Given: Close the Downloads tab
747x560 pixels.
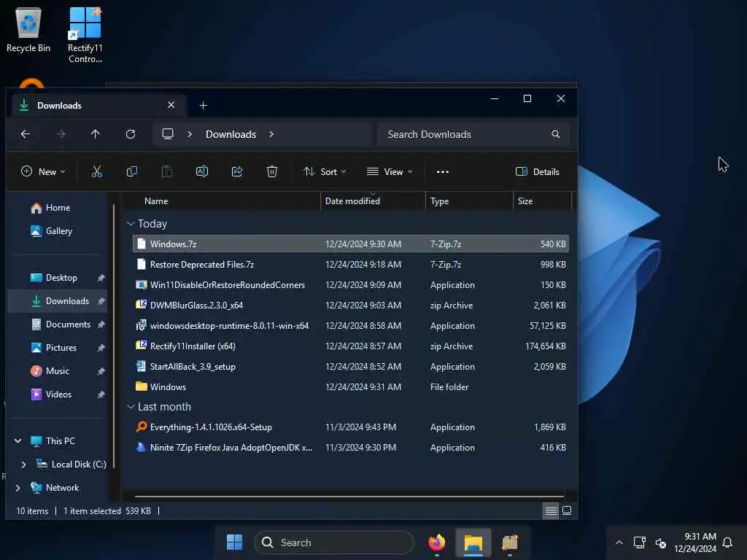Looking at the screenshot, I should (x=171, y=105).
